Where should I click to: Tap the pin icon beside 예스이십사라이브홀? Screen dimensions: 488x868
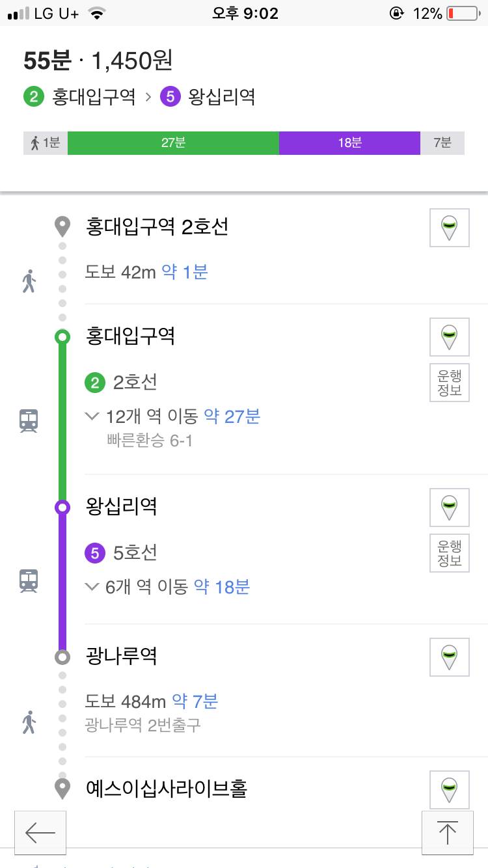tap(450, 788)
